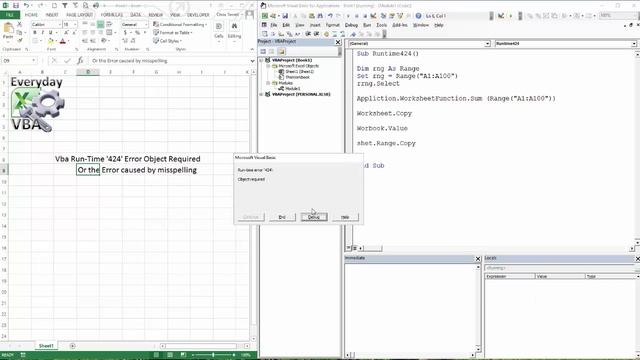Click the Insert Function fx icon
The height and width of the screenshot is (360, 640).
coord(80,60)
